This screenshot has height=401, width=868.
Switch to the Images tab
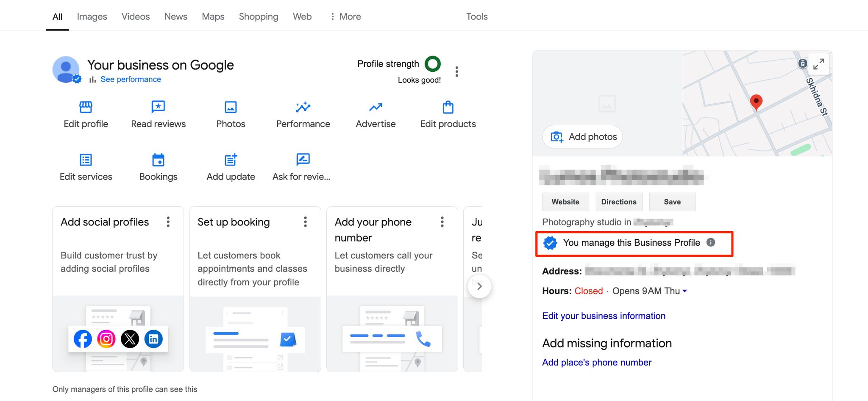point(92,17)
